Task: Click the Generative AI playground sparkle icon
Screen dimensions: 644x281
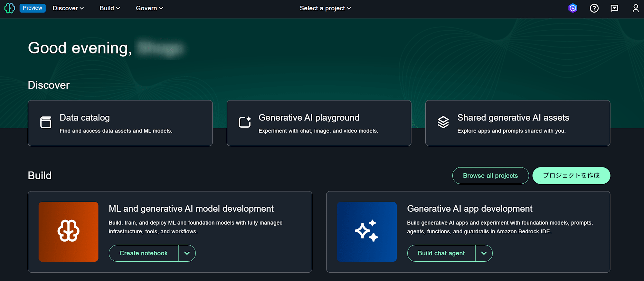Action: click(x=245, y=122)
